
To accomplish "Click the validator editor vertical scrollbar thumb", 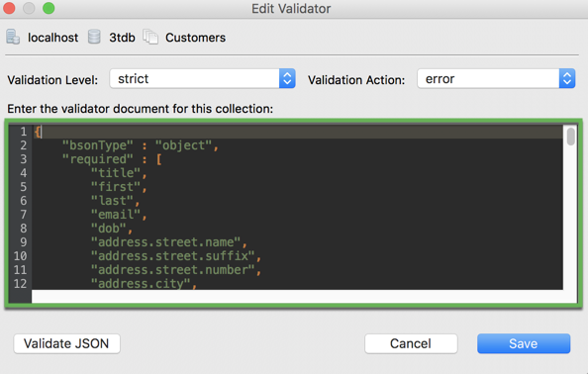I will (x=571, y=137).
